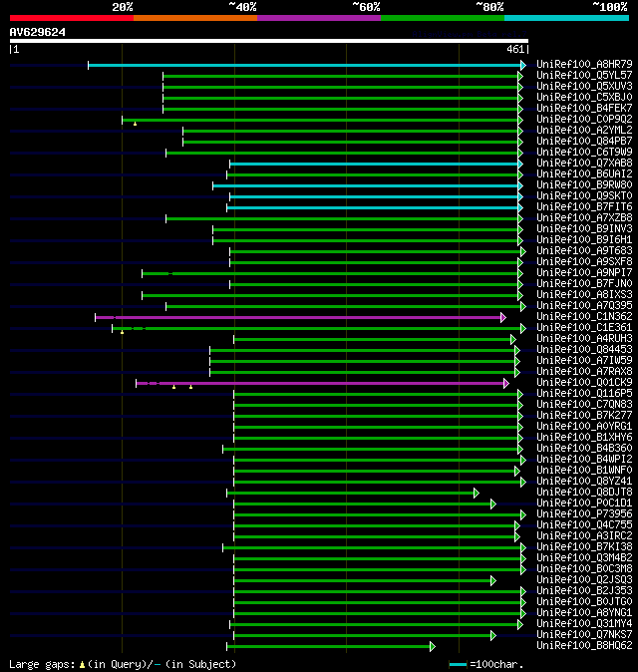Select hit label UniRef100_C6T9W9
The height and width of the screenshot is (672, 638).
pos(584,153)
